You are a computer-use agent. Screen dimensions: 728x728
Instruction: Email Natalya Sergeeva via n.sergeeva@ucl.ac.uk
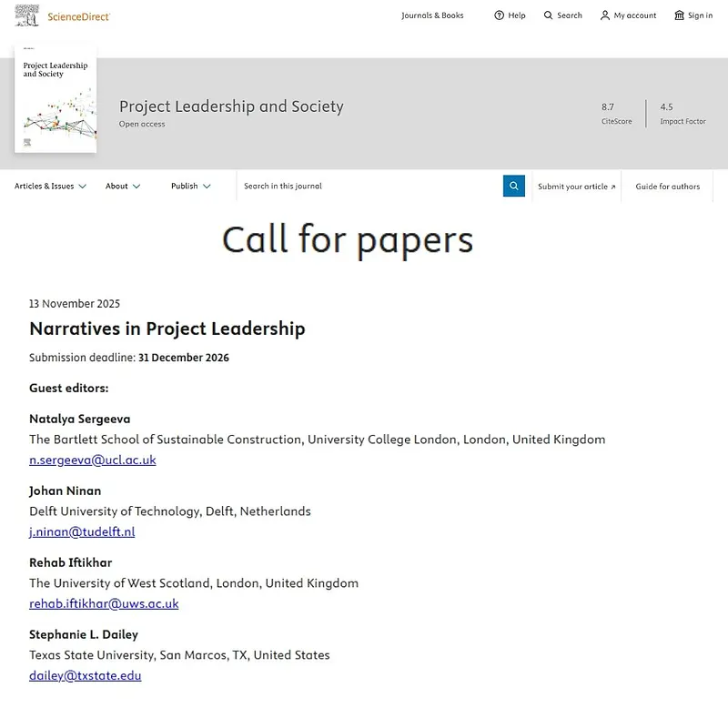[x=93, y=460]
